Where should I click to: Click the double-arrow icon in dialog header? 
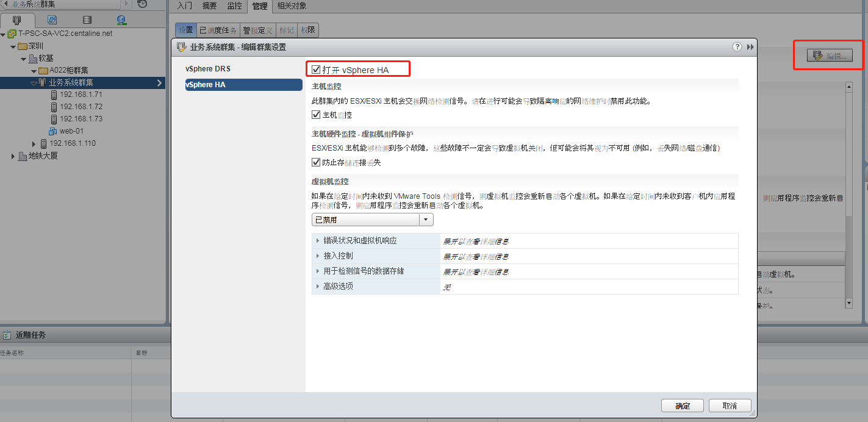[x=750, y=47]
